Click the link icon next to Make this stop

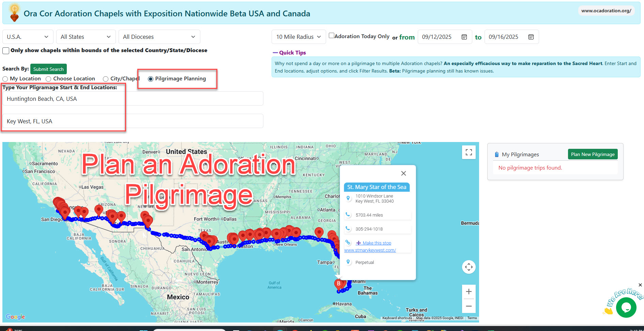coord(348,242)
